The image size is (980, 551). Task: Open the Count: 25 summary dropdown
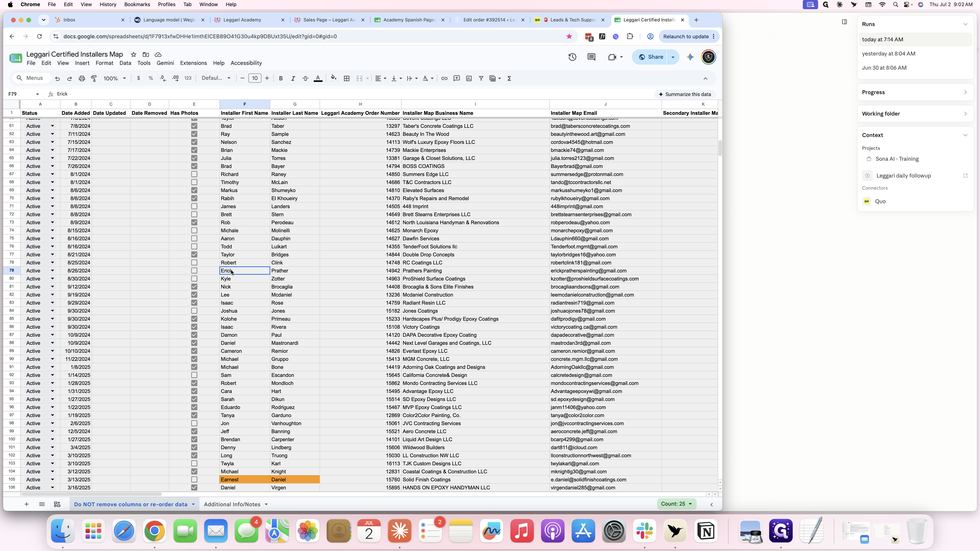click(676, 504)
